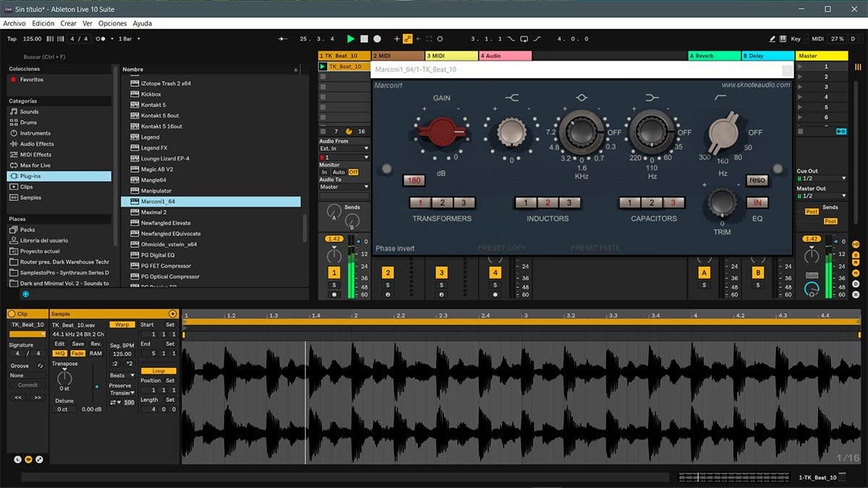868x488 pixels.
Task: Toggle the Draw Mode pencil icon
Action: click(x=773, y=38)
